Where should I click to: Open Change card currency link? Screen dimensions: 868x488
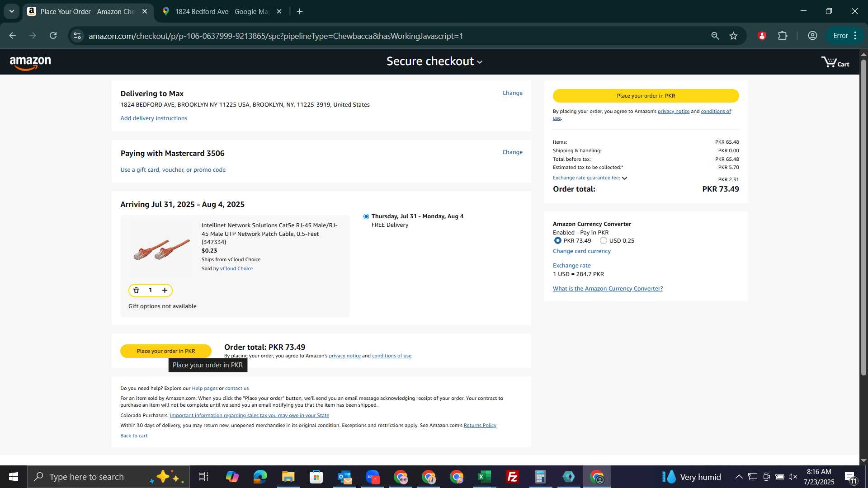[581, 251]
